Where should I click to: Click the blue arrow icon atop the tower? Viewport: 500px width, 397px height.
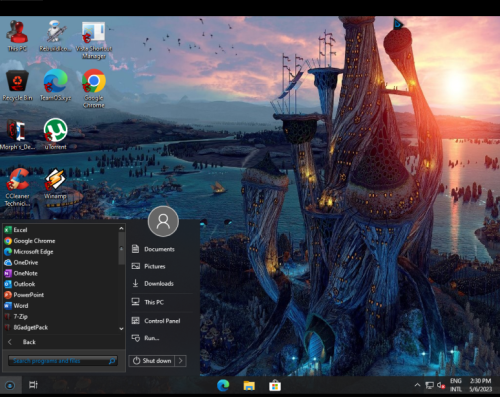click(398, 24)
